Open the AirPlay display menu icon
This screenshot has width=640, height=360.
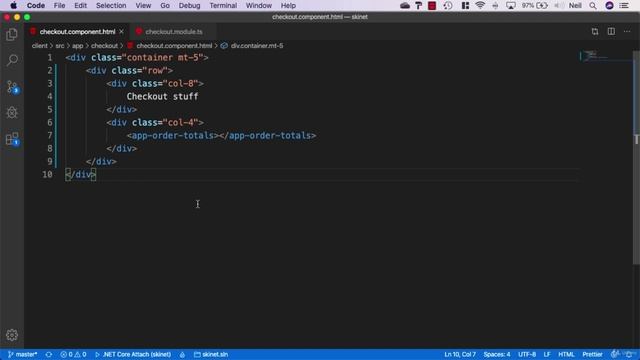tap(511, 5)
